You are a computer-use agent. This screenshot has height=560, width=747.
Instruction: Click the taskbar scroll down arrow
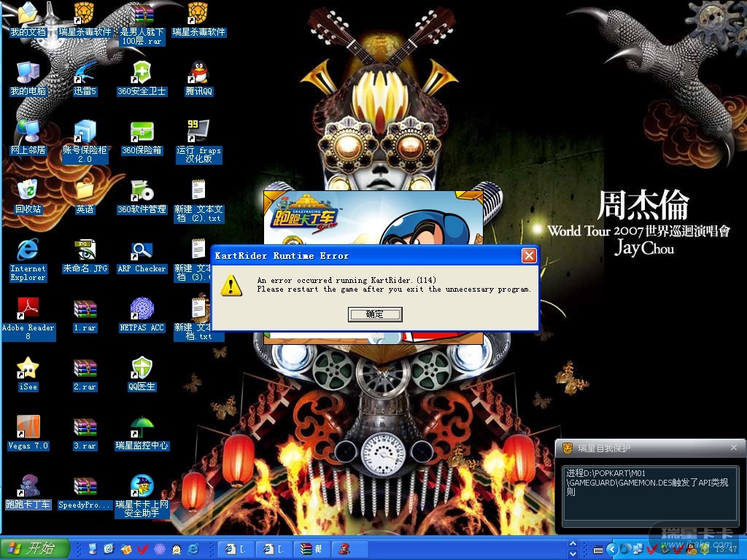click(573, 554)
